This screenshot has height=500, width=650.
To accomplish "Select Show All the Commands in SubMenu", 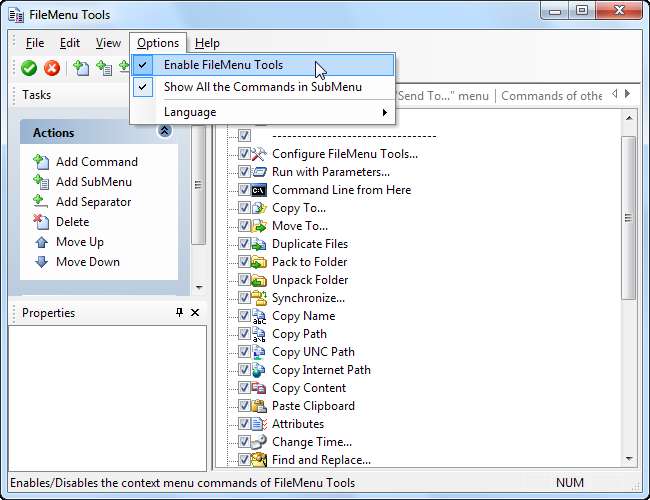I will (263, 87).
